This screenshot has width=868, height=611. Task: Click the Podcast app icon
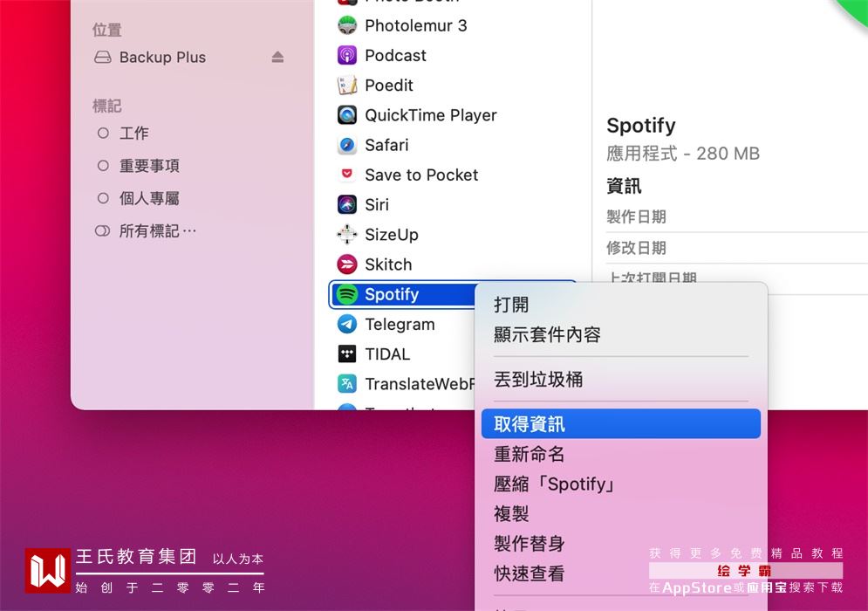347,55
